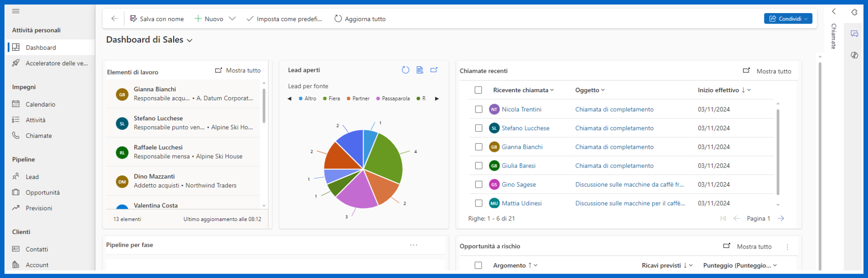
Task: Expand the Nuovo dropdown arrow
Action: 232,19
